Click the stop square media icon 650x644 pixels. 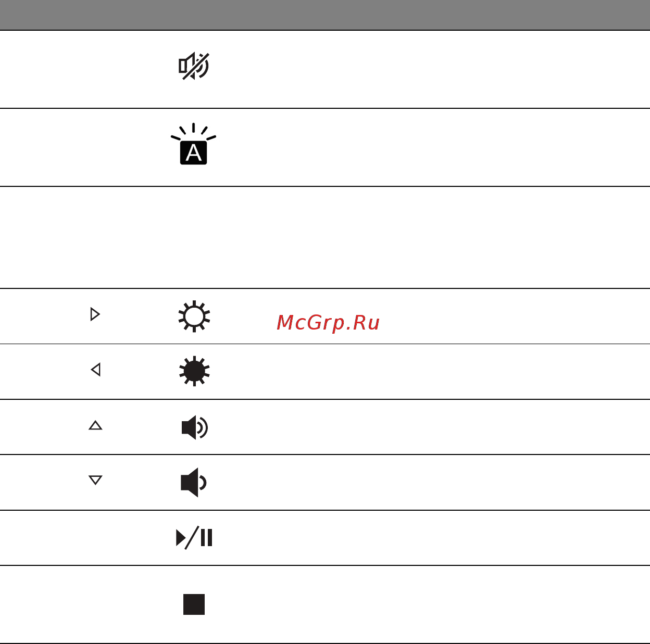point(194,604)
